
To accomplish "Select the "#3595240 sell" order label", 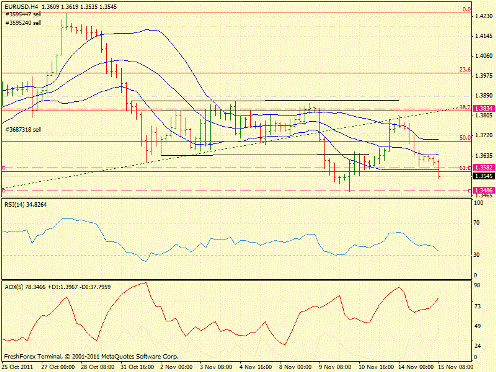I will pyautogui.click(x=23, y=23).
